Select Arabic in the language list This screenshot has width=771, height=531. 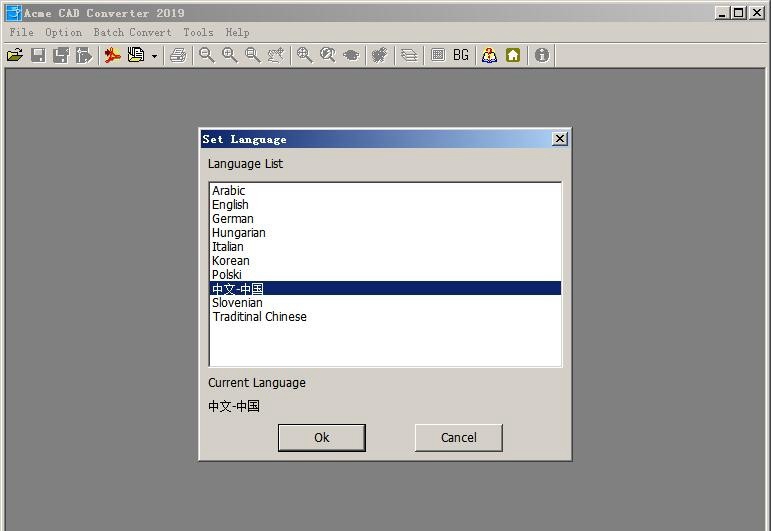pos(385,190)
